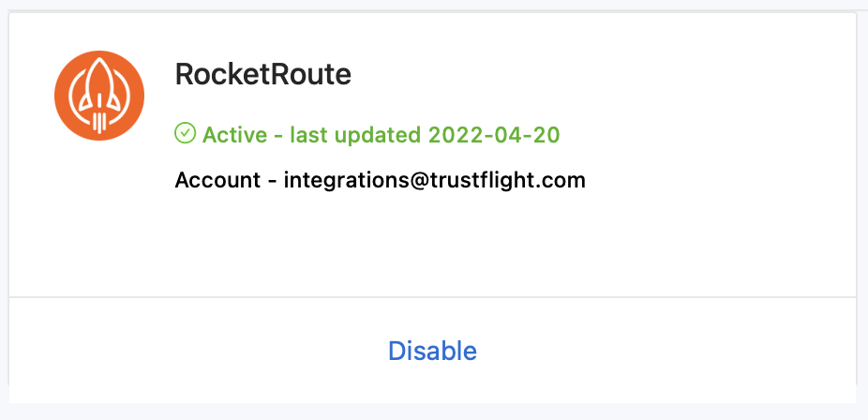Click the empty footer area right of Disable
The height and width of the screenshot is (420, 868).
coord(675,351)
